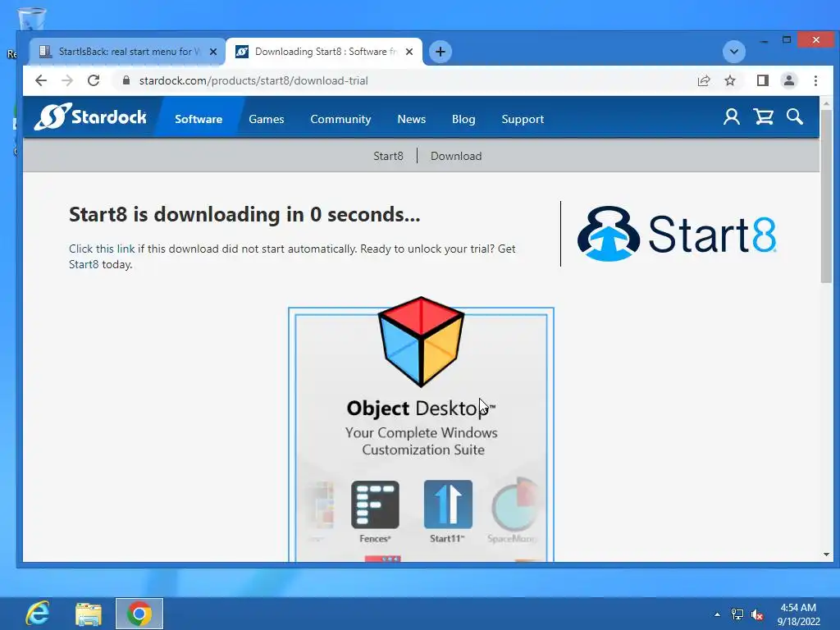This screenshot has width=840, height=630.
Task: Click the Start11 app icon
Action: click(448, 504)
